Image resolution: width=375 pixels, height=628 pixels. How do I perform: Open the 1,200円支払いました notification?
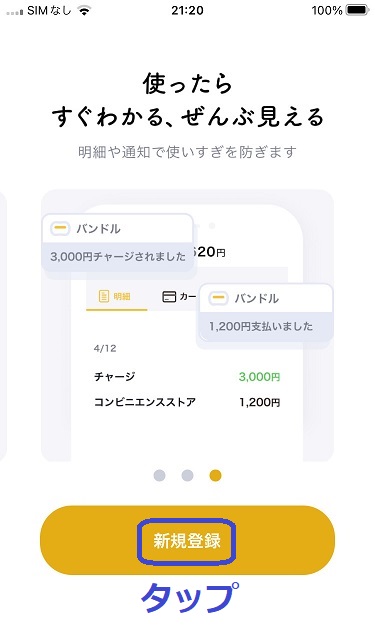266,313
